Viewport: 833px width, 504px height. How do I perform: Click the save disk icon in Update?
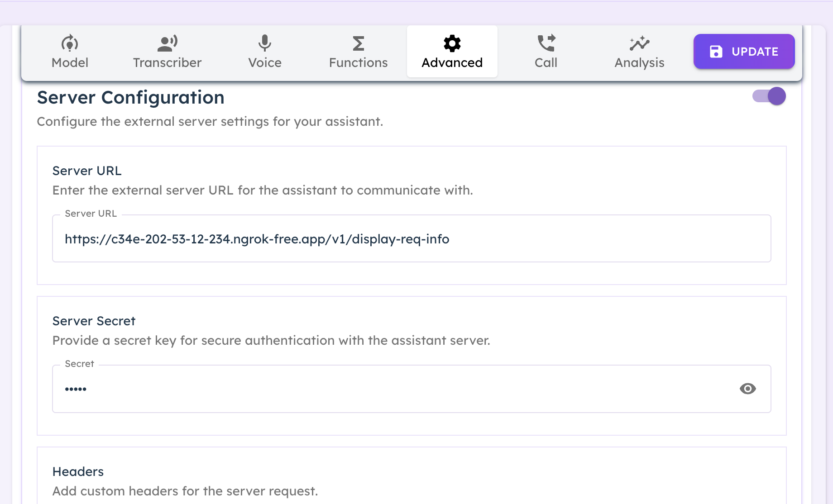tap(716, 52)
